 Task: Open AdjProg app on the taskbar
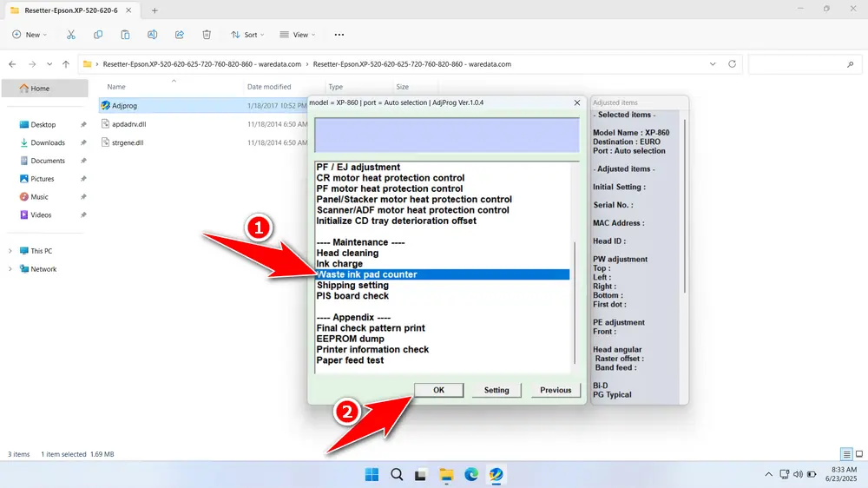pyautogui.click(x=496, y=475)
